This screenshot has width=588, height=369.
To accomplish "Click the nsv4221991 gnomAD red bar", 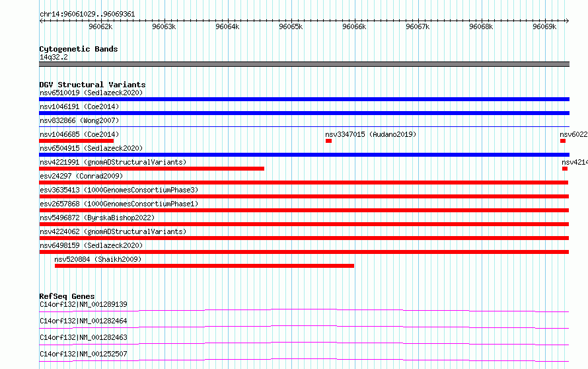I will [x=151, y=169].
